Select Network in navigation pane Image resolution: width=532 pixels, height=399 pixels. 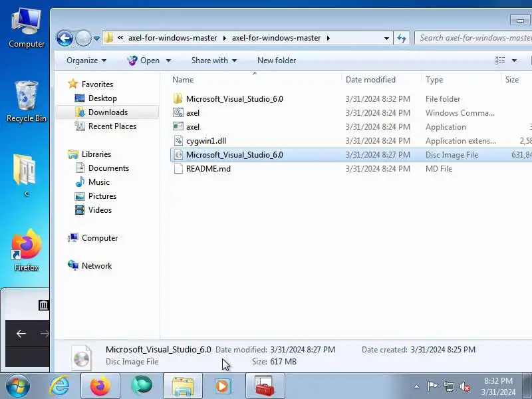[96, 265]
